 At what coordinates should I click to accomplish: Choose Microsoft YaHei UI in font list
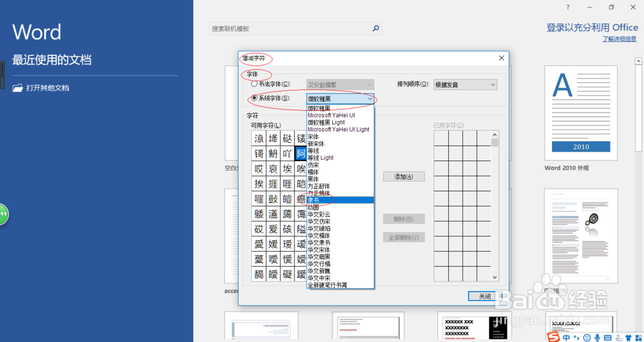pyautogui.click(x=340, y=115)
